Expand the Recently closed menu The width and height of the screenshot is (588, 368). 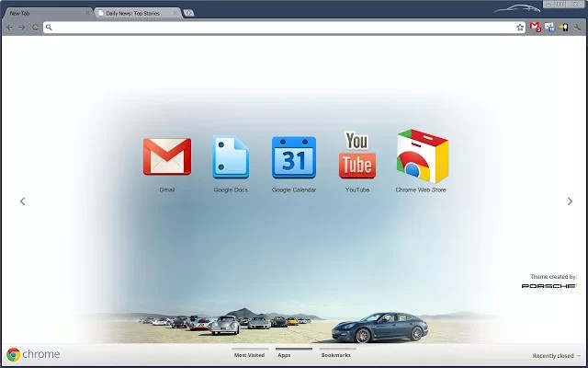click(556, 356)
